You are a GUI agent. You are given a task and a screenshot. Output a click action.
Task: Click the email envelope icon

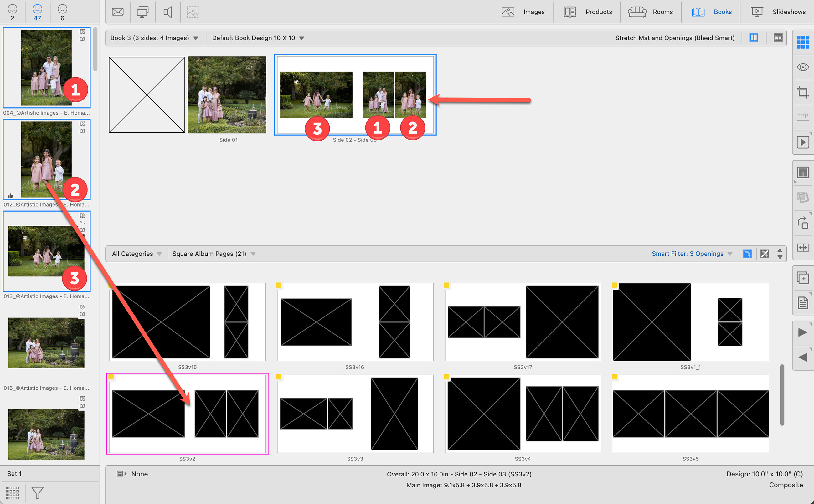(118, 12)
